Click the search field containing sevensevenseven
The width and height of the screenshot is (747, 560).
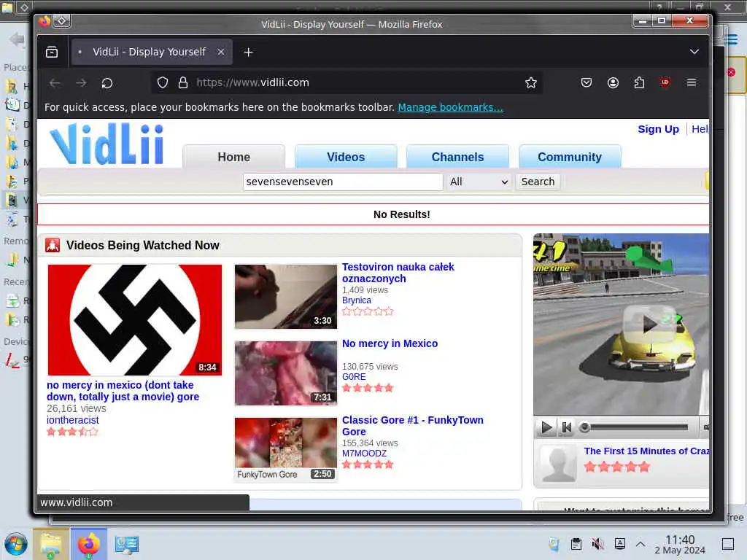pos(343,182)
